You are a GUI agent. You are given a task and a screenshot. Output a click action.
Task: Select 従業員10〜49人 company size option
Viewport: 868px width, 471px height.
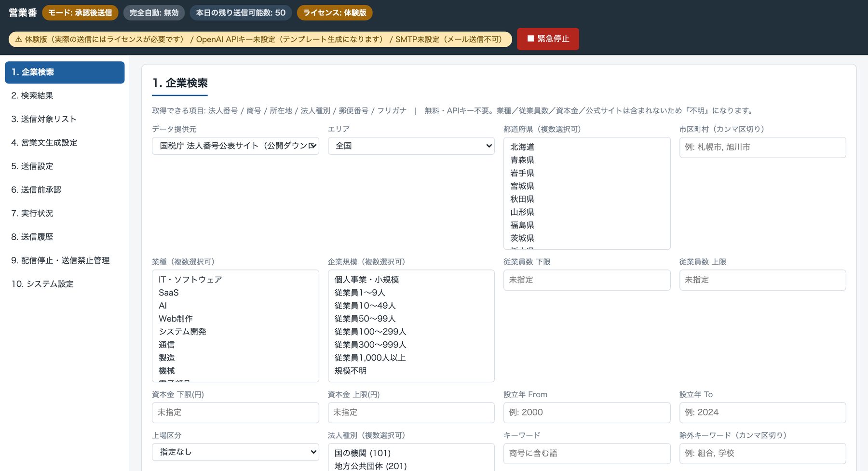(411, 306)
